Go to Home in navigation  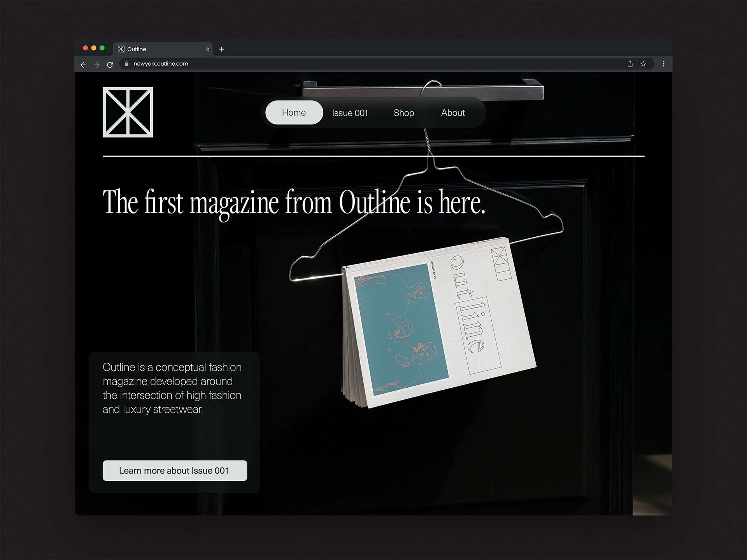point(294,112)
